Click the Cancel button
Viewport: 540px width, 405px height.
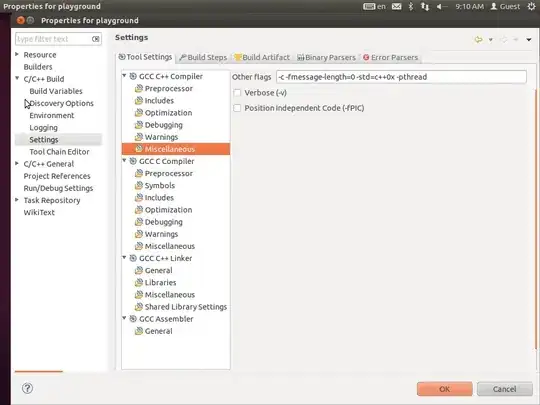pyautogui.click(x=505, y=389)
